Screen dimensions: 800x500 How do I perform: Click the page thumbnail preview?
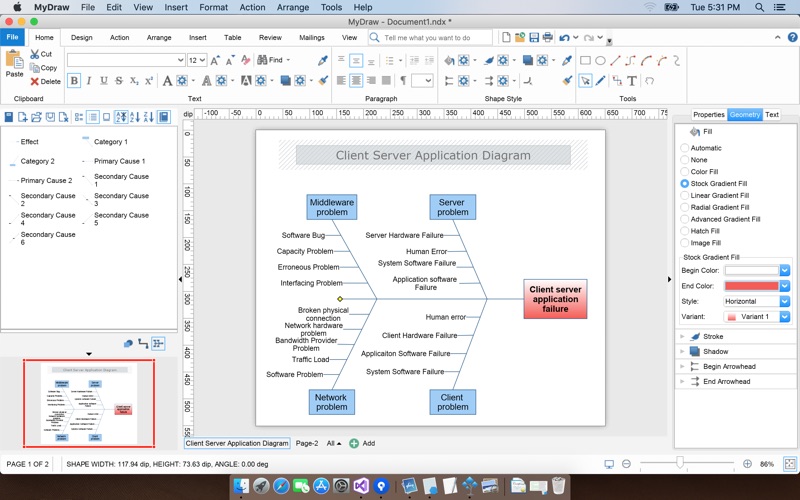[89, 403]
